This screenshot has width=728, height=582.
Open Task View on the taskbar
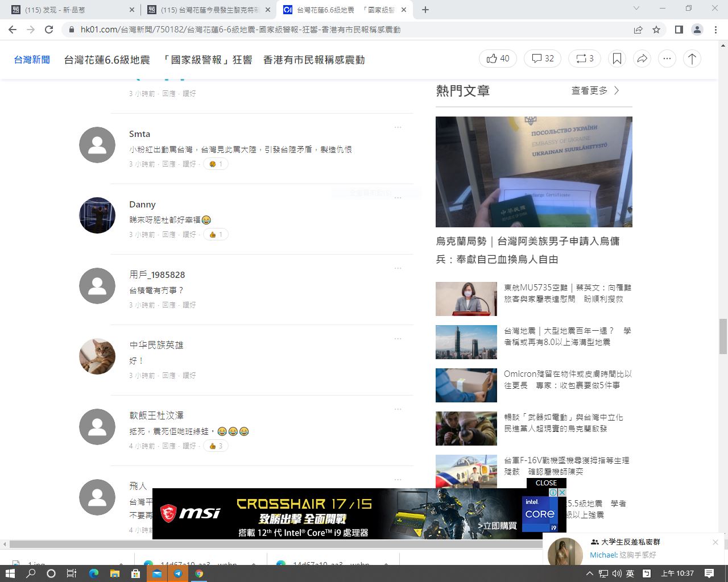point(71,573)
